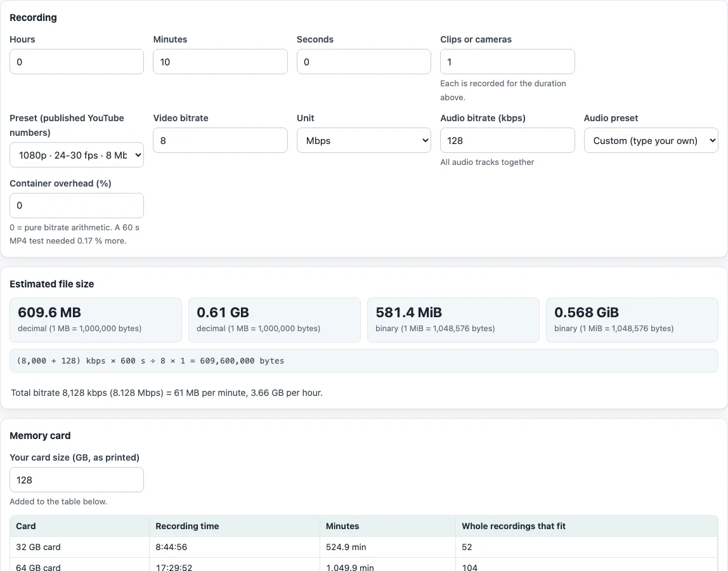The image size is (728, 571).
Task: Click the Recording section heading
Action: [x=34, y=18]
